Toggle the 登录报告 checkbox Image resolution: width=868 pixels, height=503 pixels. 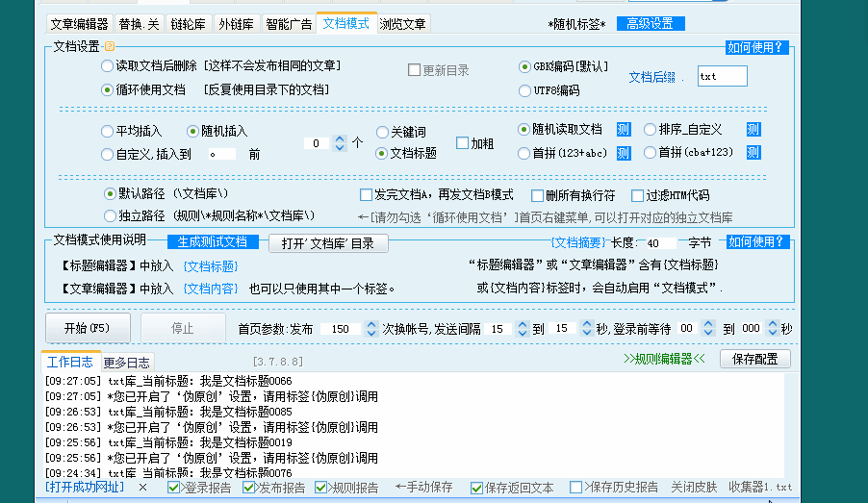[x=174, y=488]
